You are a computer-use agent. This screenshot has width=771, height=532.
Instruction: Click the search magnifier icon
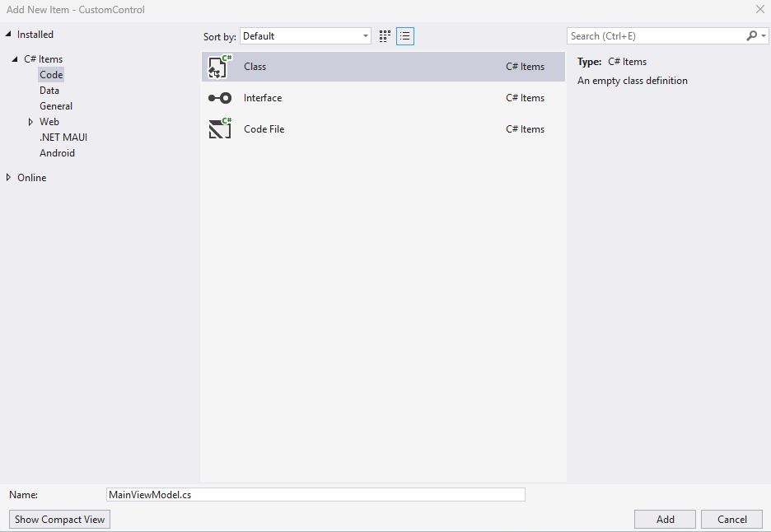750,35
